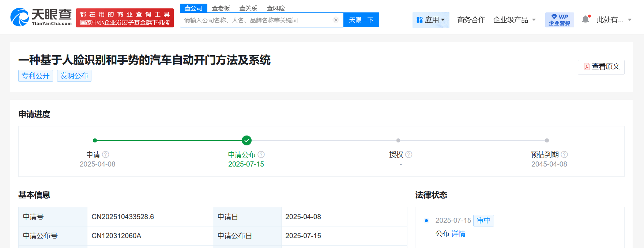Click the patent title heading
This screenshot has height=248, width=644.
(x=144, y=60)
